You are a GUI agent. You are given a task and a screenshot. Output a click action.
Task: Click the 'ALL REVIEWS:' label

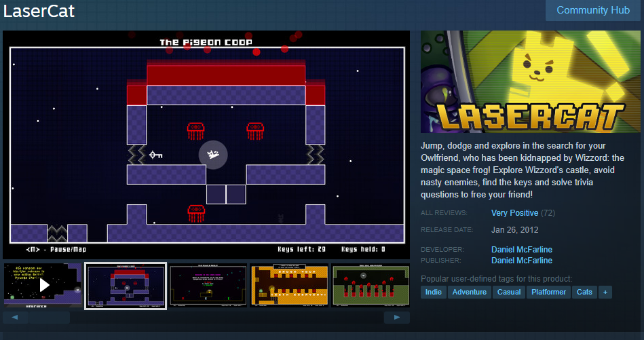(x=444, y=213)
